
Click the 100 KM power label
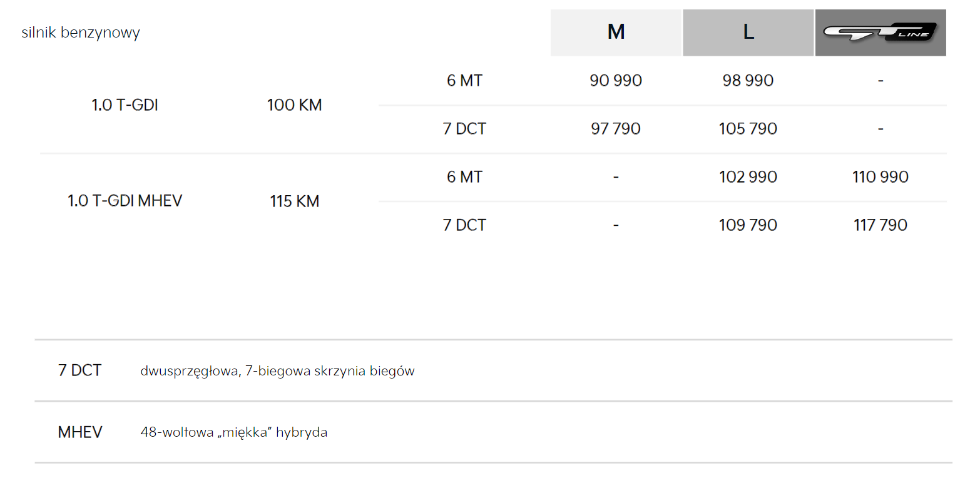[x=294, y=105]
